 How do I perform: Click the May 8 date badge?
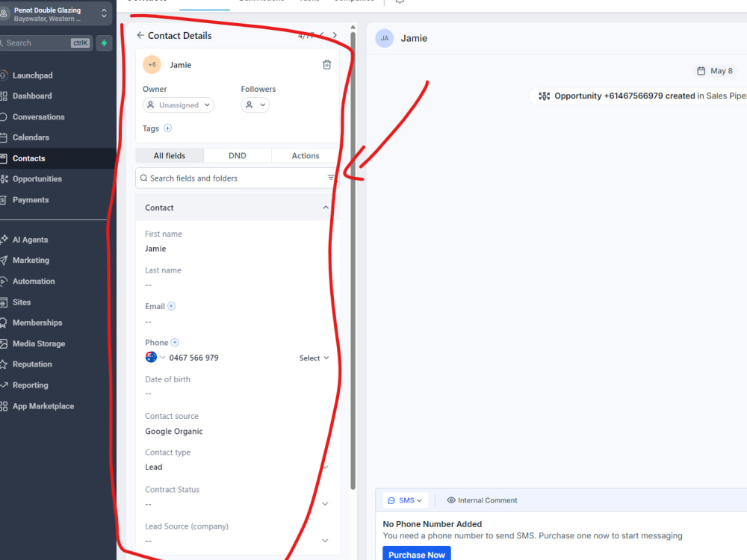click(715, 71)
